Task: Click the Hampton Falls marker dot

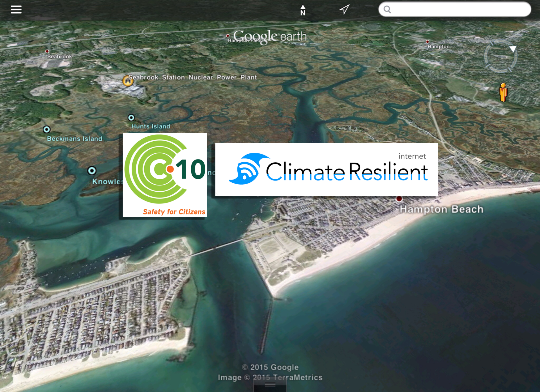Action: tap(228, 36)
